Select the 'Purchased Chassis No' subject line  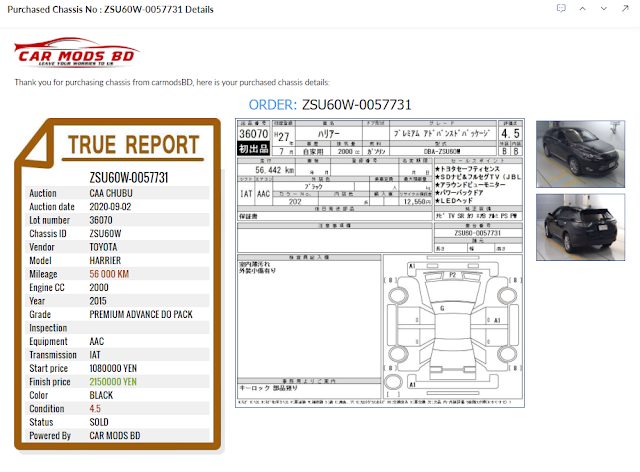110,9
